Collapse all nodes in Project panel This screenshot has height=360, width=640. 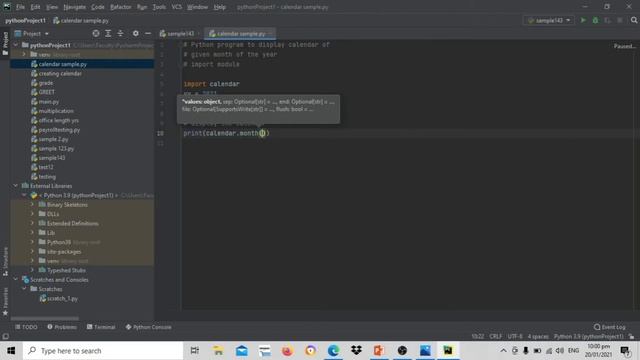(120, 33)
